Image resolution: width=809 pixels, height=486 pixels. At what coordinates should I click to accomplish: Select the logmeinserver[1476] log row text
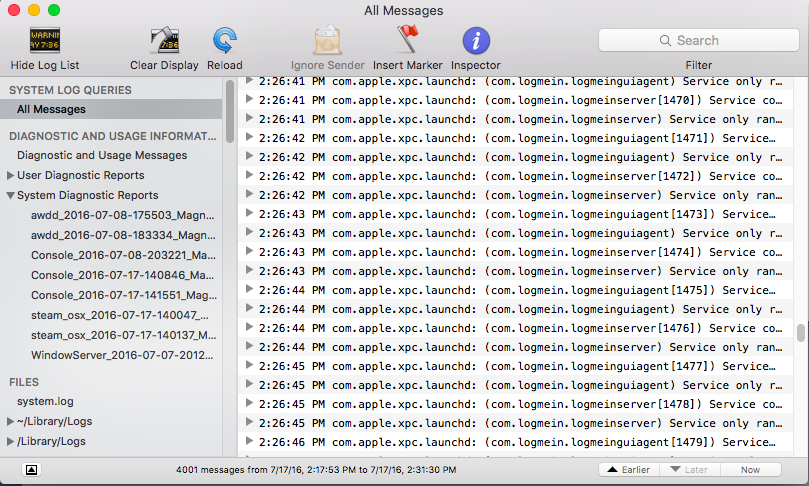click(x=521, y=328)
